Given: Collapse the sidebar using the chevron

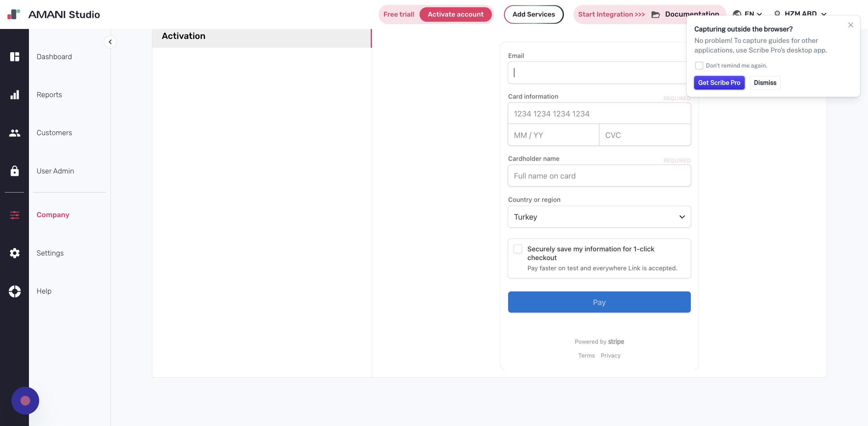Looking at the screenshot, I should [110, 42].
